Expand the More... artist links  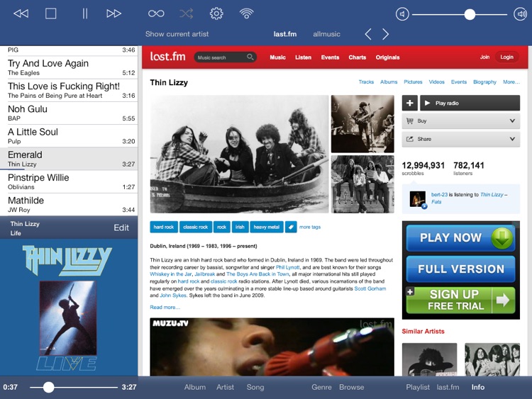pyautogui.click(x=511, y=82)
